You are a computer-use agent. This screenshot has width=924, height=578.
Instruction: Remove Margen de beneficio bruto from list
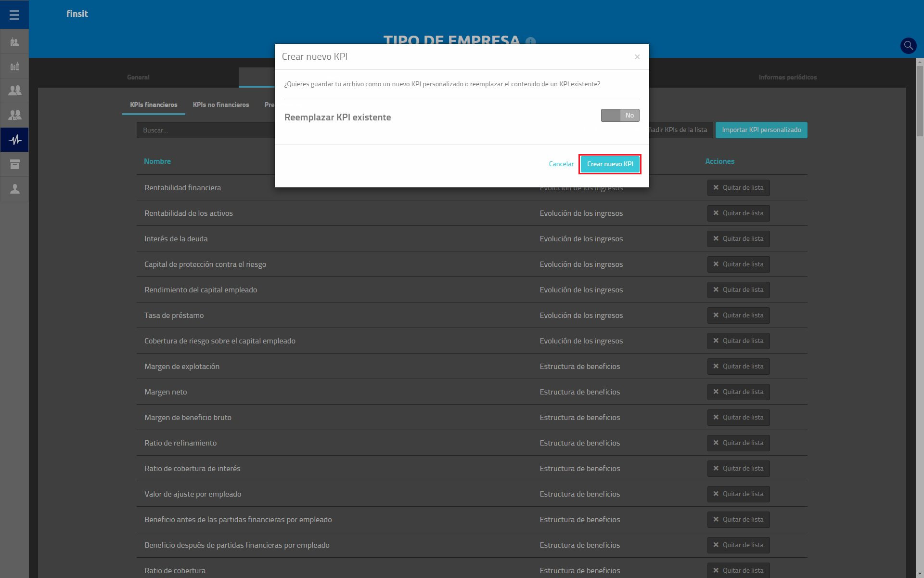[738, 418]
